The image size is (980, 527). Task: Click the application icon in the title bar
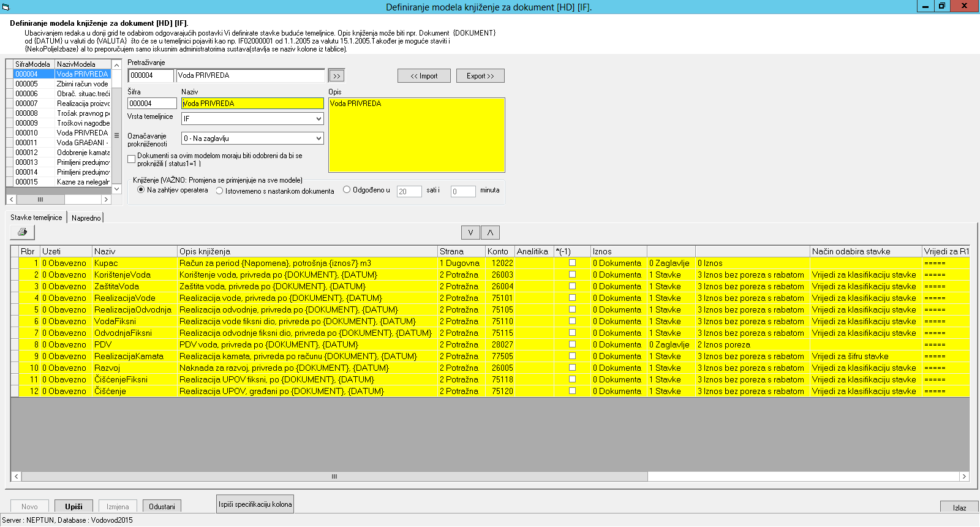6,7
